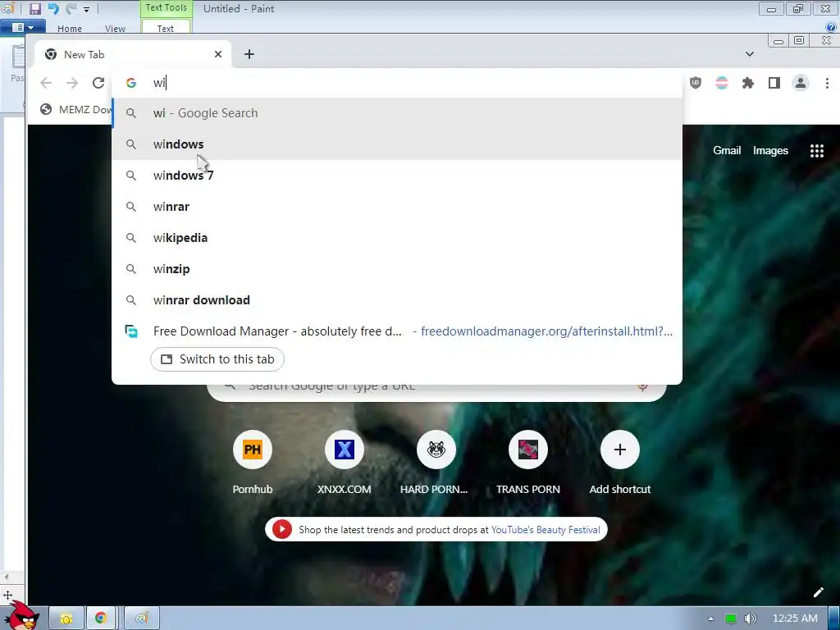
Task: Open Paint's Home ribbon tab
Action: 70,29
